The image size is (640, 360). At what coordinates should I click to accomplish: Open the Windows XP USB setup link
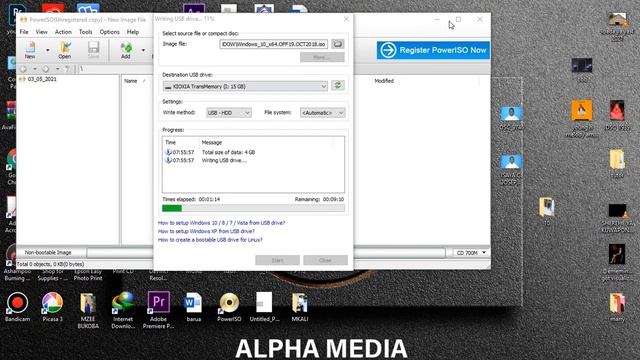click(206, 231)
